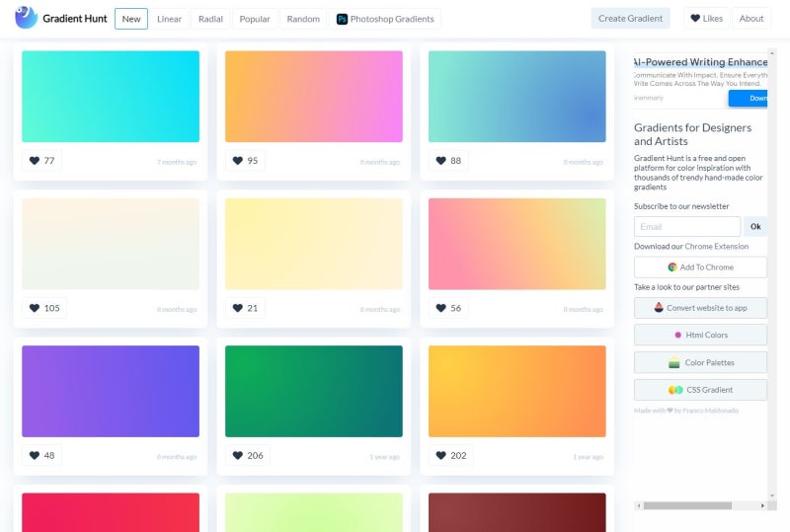
Task: Click the 'Subscribe to our newsletter' text
Action: [681, 206]
